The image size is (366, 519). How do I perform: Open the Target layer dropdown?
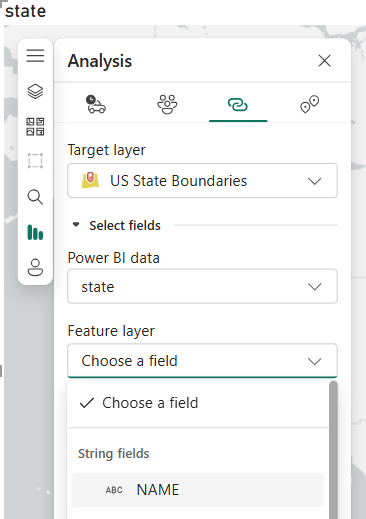click(202, 181)
